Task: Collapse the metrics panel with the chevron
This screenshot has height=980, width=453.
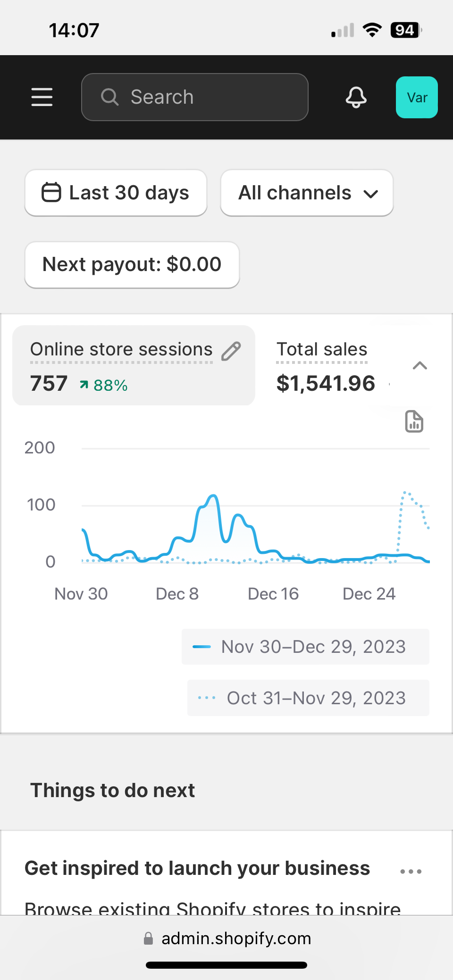Action: click(419, 365)
